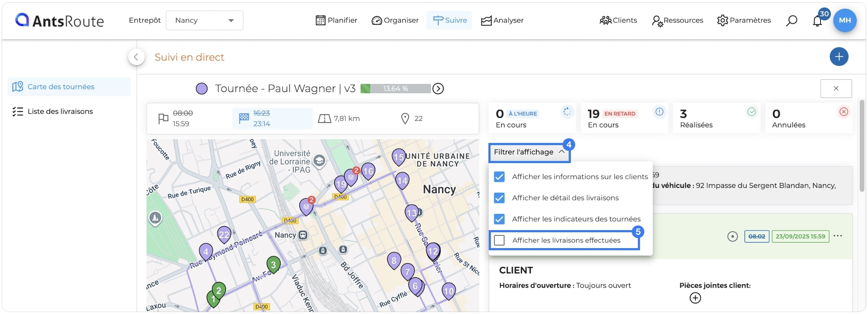The image size is (868, 314).
Task: Click the 08:02 time badge
Action: tap(757, 237)
